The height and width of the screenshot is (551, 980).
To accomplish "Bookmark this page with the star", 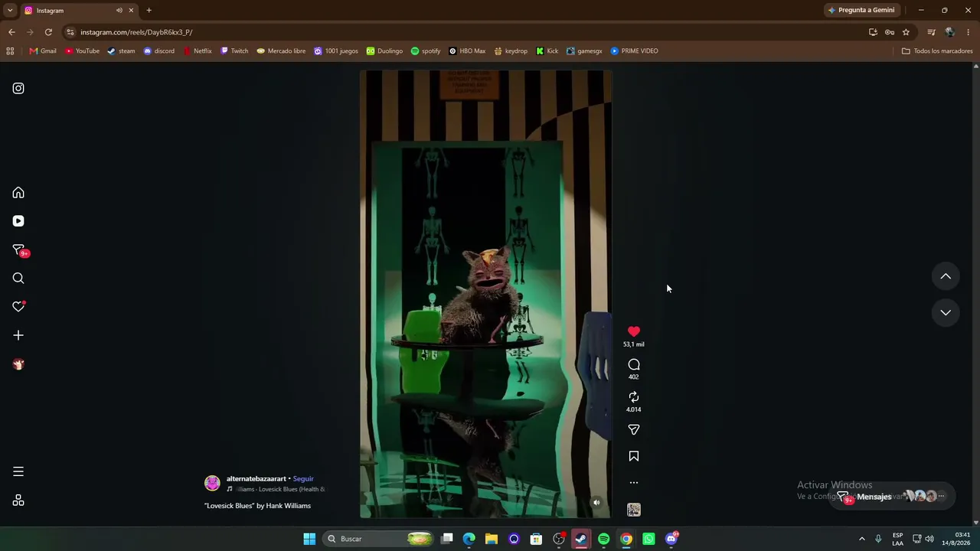I will [906, 32].
